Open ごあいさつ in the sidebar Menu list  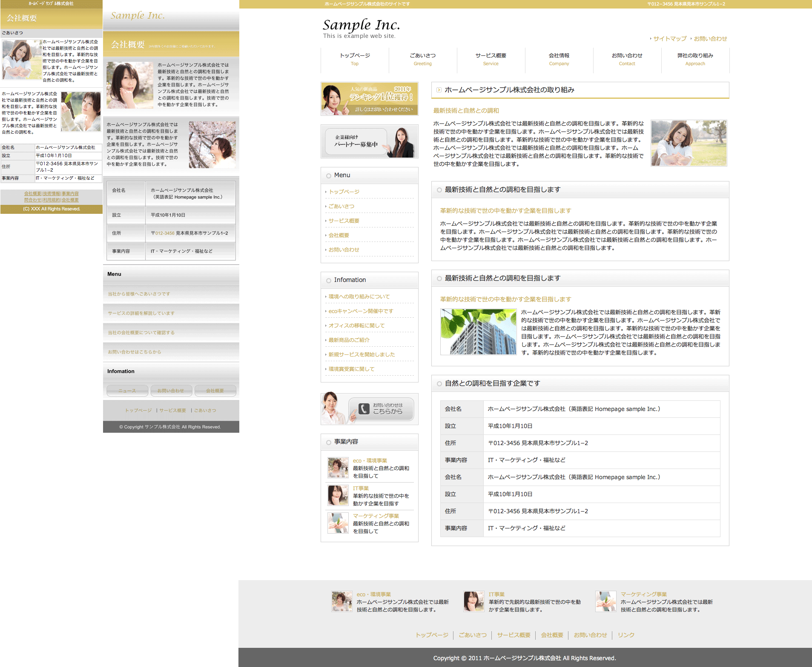(x=341, y=206)
